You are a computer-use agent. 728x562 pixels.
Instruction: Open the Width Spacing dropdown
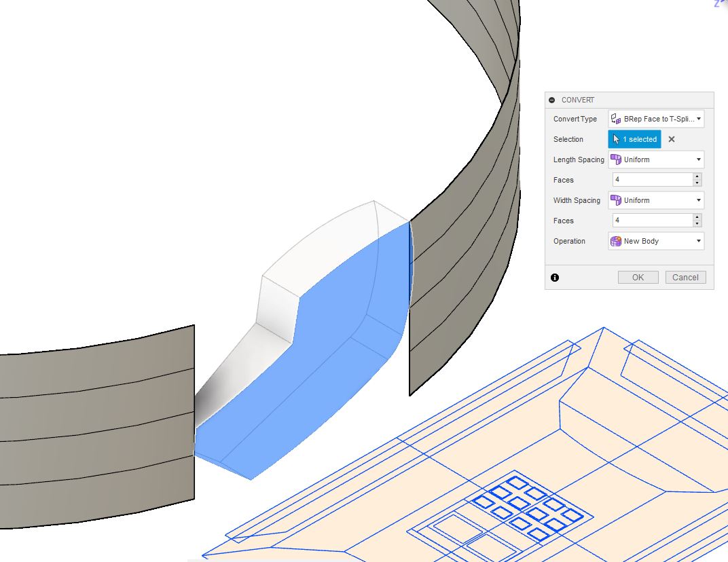pyautogui.click(x=697, y=200)
